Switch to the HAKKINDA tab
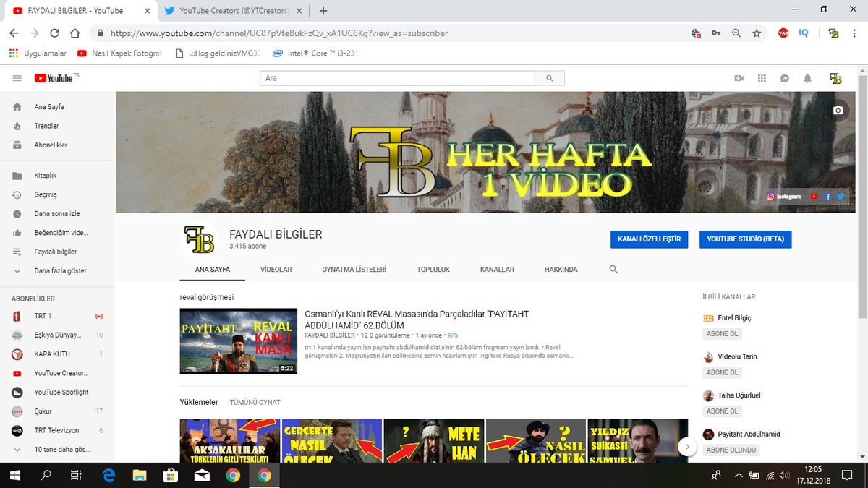 (561, 269)
